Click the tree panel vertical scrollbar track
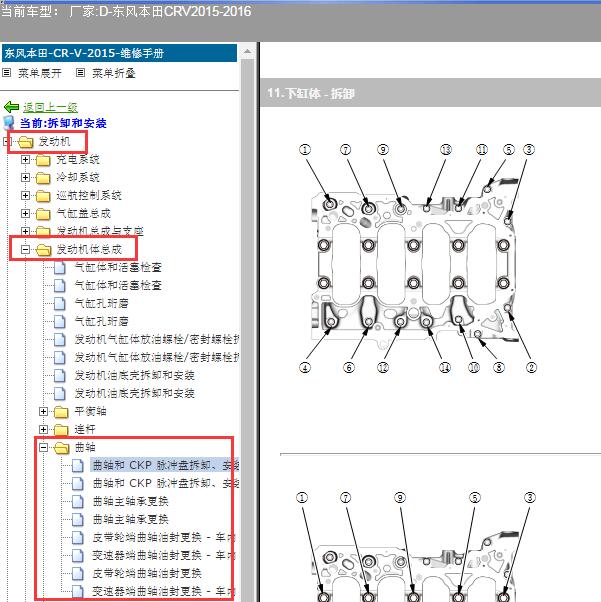 pyautogui.click(x=248, y=330)
